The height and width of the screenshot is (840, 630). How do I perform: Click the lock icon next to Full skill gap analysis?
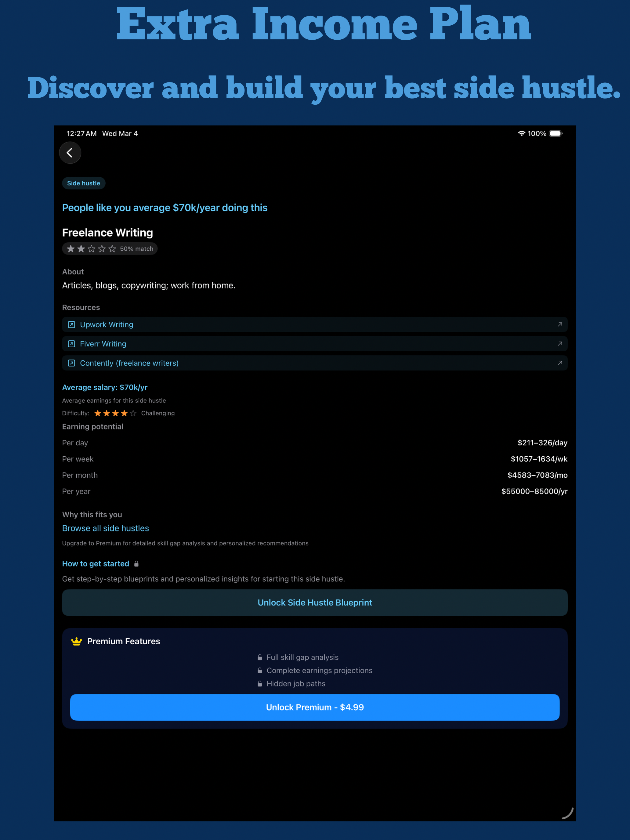(x=260, y=657)
